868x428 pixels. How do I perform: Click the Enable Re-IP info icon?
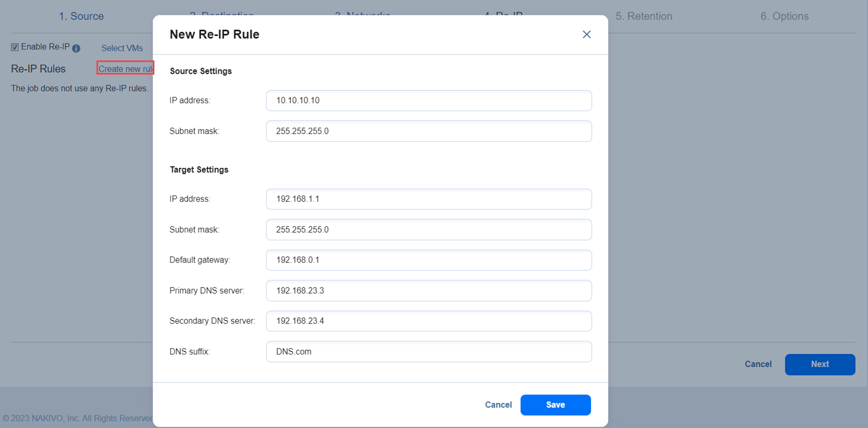(76, 48)
